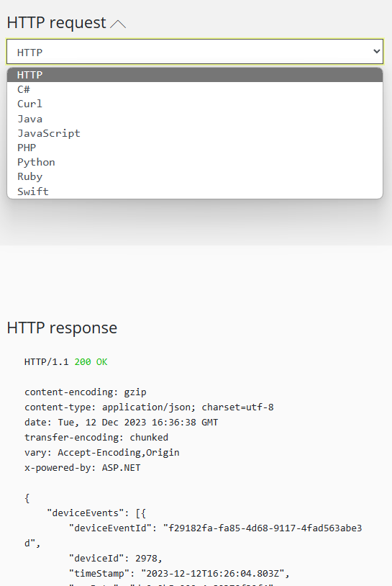This screenshot has height=586, width=392.
Task: Collapse the HTTP request section chevron
Action: (x=119, y=24)
